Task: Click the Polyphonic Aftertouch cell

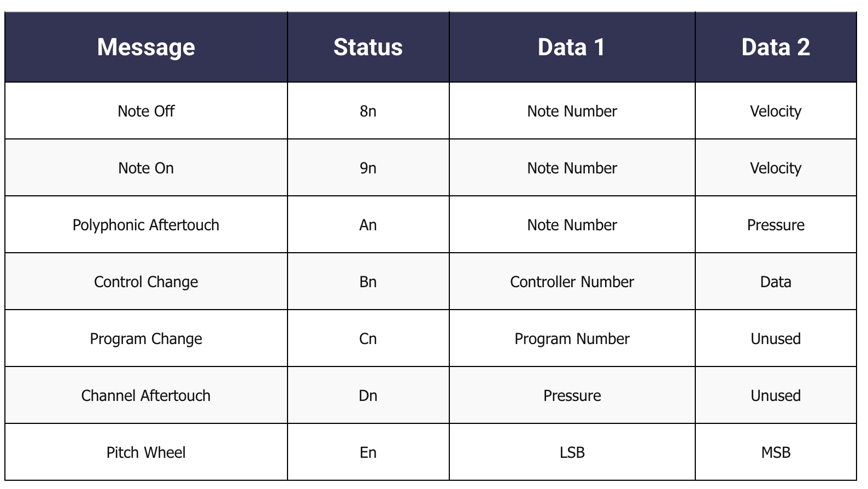Action: point(146,225)
